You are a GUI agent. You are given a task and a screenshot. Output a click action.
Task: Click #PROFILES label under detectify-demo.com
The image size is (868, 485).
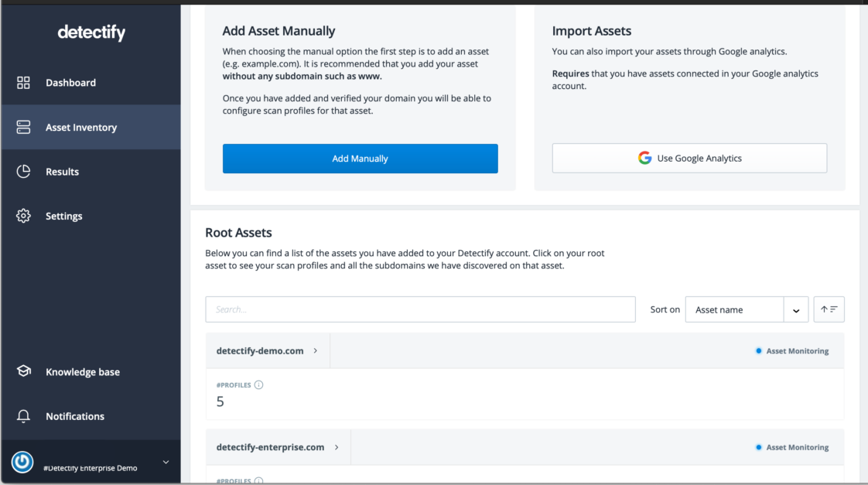coord(234,384)
